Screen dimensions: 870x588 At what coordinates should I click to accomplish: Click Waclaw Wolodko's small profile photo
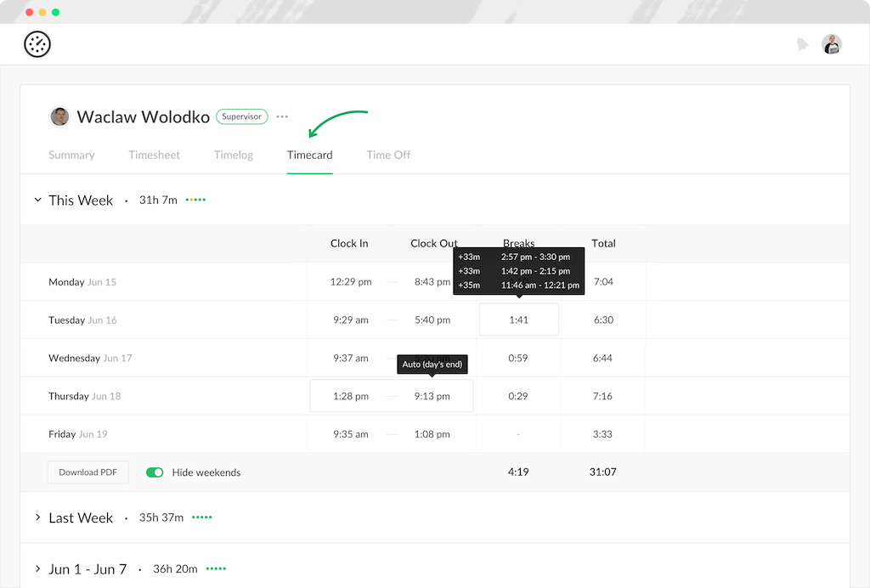coord(59,116)
